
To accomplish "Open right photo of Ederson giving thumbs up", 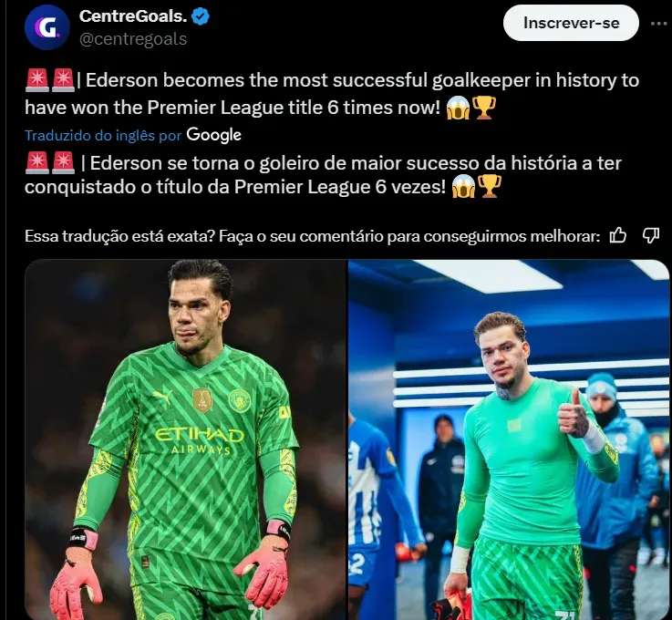I will (x=509, y=439).
